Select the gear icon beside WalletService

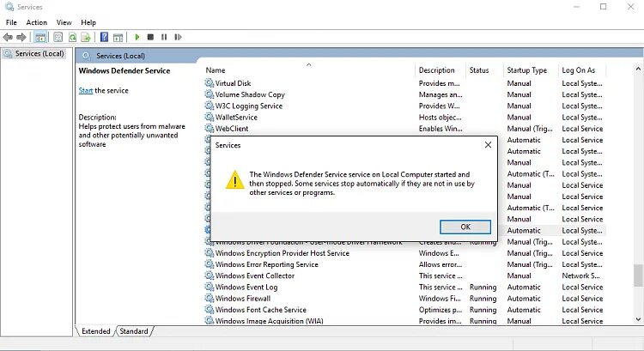pyautogui.click(x=210, y=117)
